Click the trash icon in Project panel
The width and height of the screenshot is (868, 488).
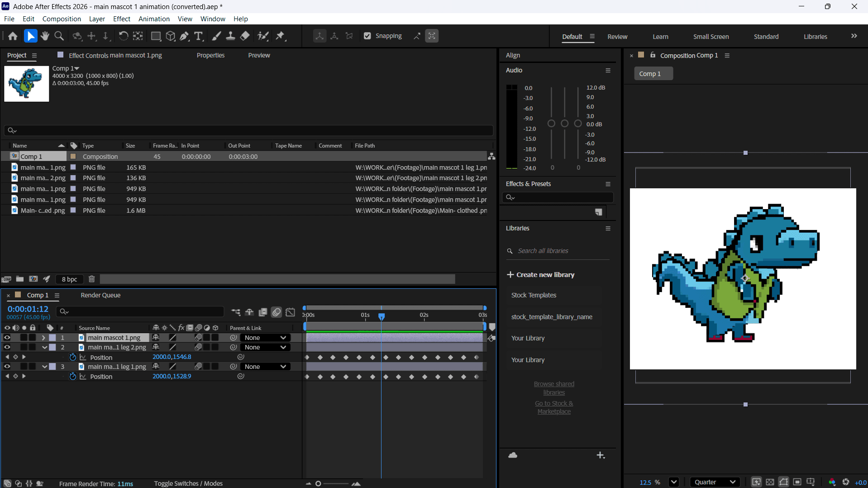point(92,279)
